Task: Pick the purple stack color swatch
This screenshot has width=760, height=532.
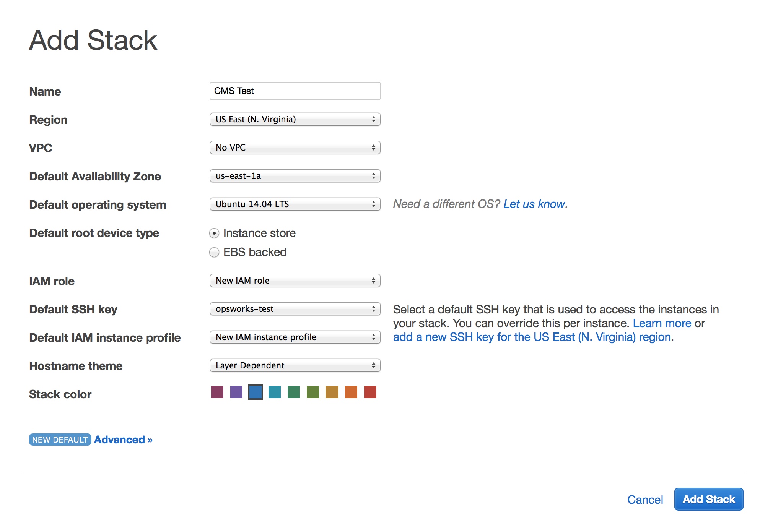Action: (236, 392)
